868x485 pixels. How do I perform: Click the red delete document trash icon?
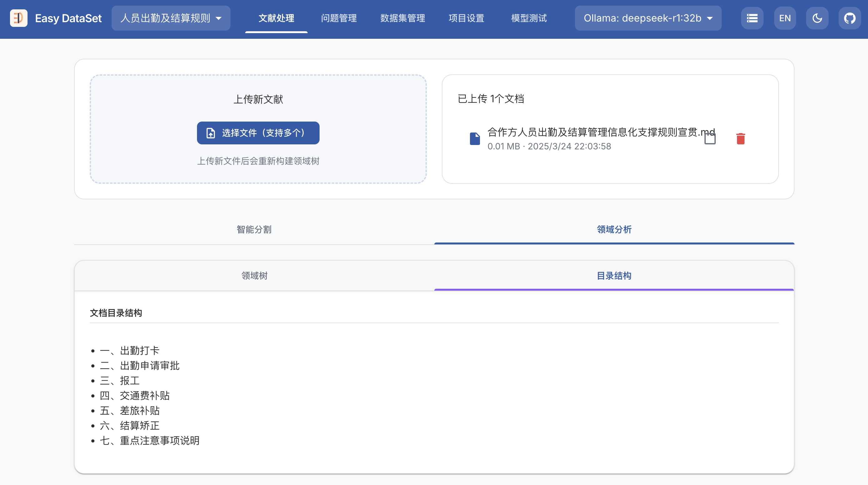tap(740, 139)
